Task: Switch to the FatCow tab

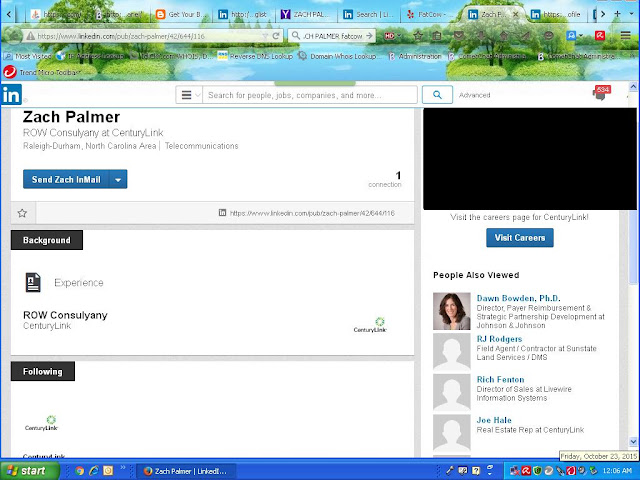Action: pyautogui.click(x=431, y=15)
